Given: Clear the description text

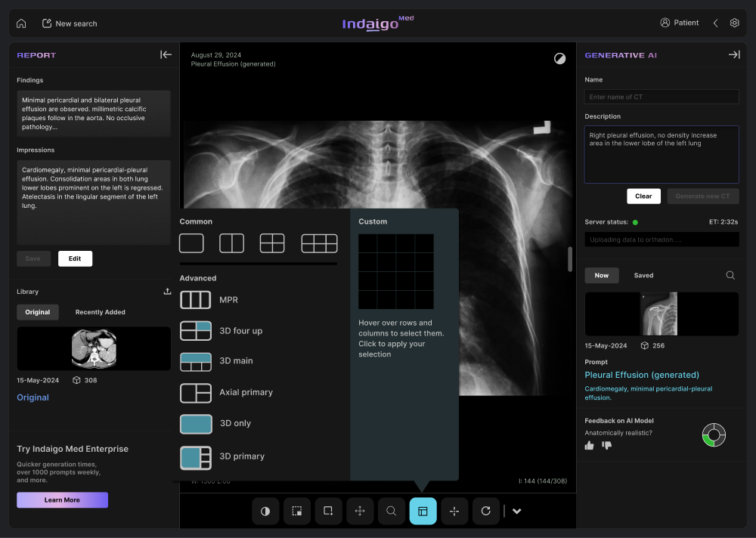Looking at the screenshot, I should click(643, 196).
